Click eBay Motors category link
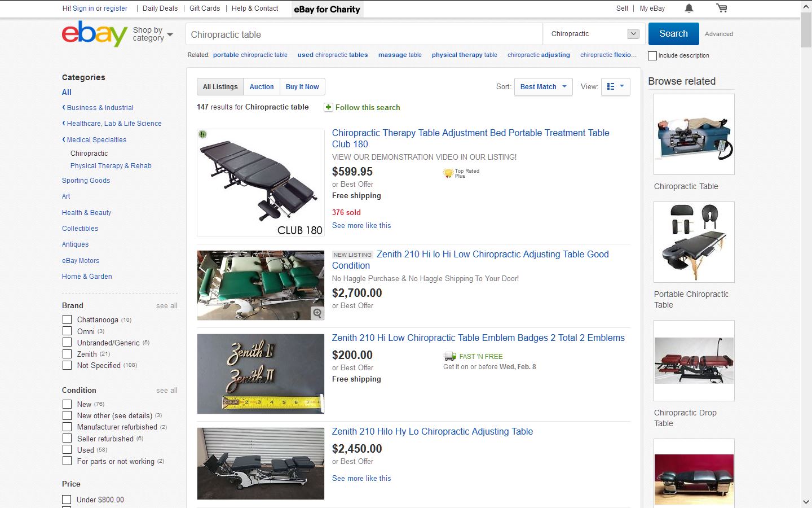The image size is (812, 508). pyautogui.click(x=81, y=261)
